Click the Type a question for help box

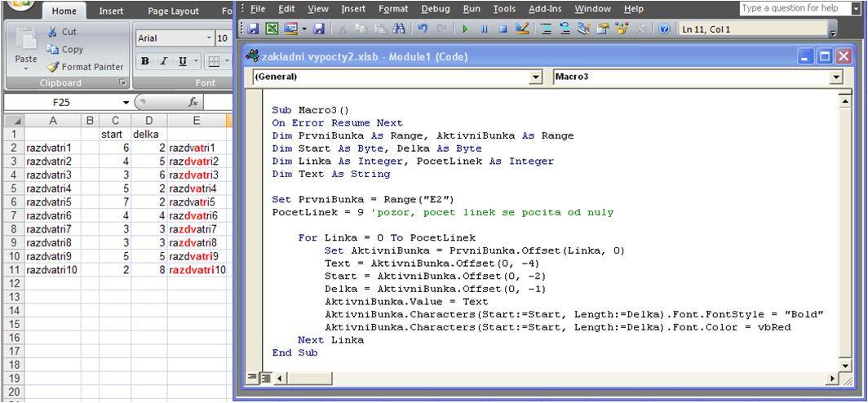795,8
